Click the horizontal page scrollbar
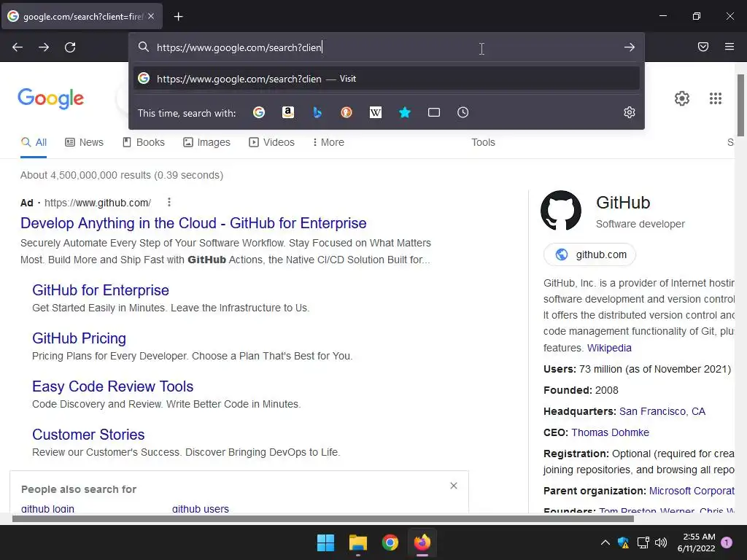Image resolution: width=747 pixels, height=560 pixels. pyautogui.click(x=323, y=518)
